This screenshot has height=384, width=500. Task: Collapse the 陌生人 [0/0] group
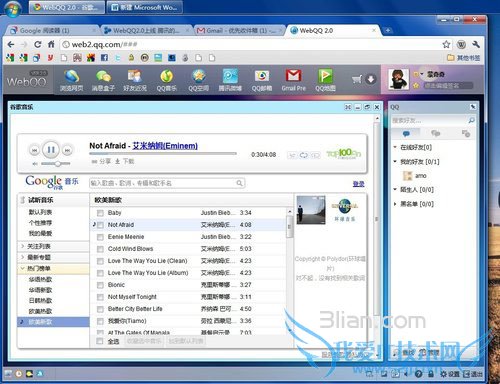[x=395, y=189]
